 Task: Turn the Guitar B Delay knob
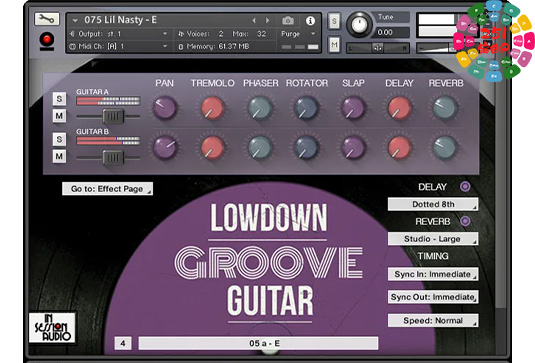pyautogui.click(x=399, y=147)
